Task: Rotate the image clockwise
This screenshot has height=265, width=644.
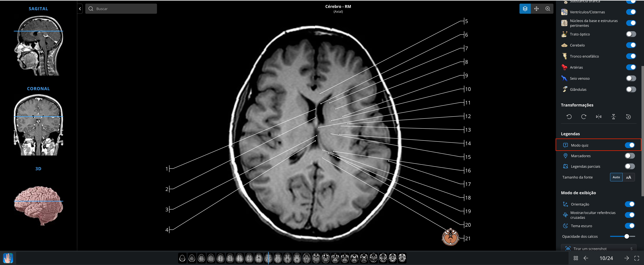Action: coord(584,117)
